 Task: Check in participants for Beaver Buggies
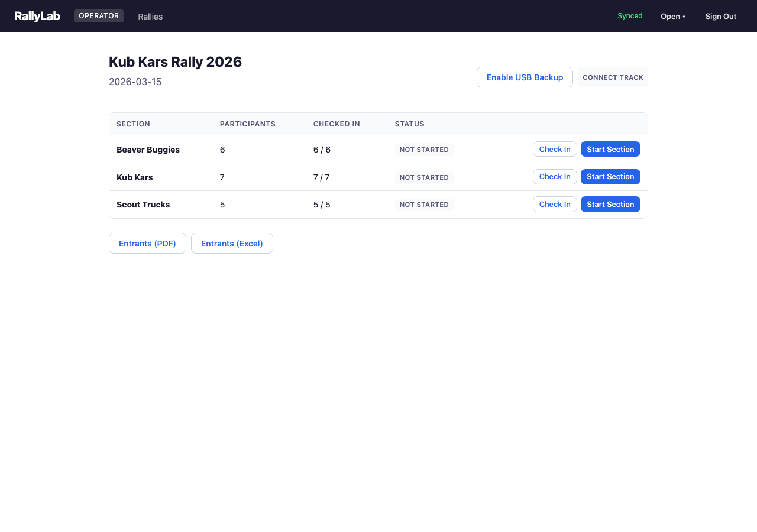555,150
